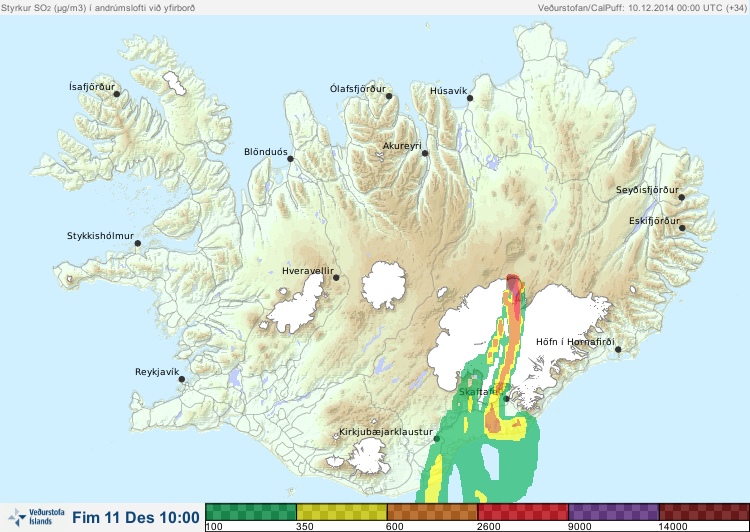Select the yellow 350 legend swatch
Image resolution: width=750 pixels, height=532 pixels.
click(342, 512)
